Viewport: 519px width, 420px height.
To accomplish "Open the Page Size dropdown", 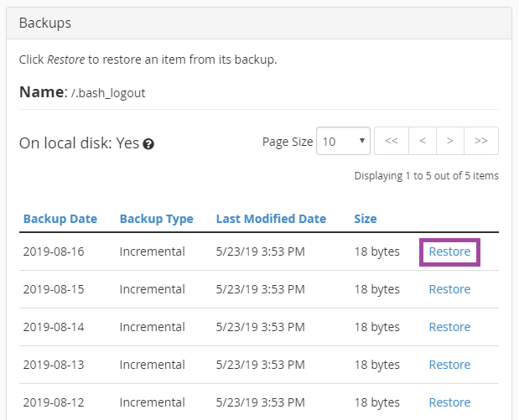I will (343, 142).
